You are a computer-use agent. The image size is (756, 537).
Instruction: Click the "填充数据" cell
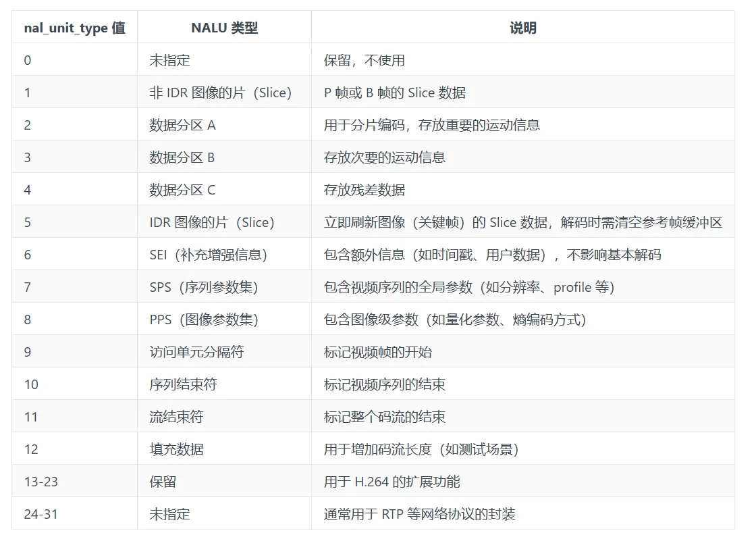click(x=176, y=449)
